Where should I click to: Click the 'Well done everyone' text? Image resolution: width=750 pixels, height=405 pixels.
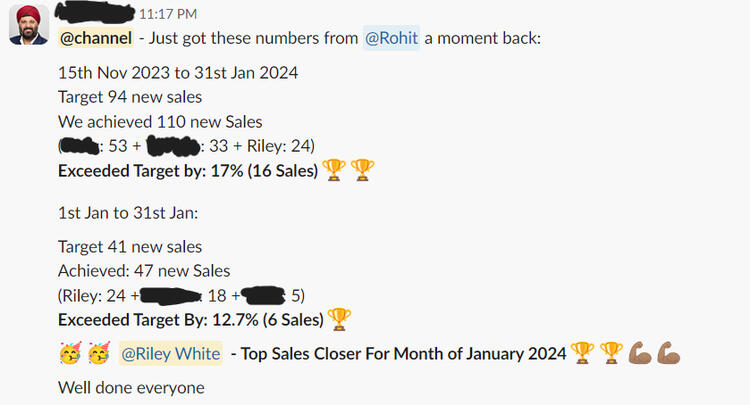131,387
